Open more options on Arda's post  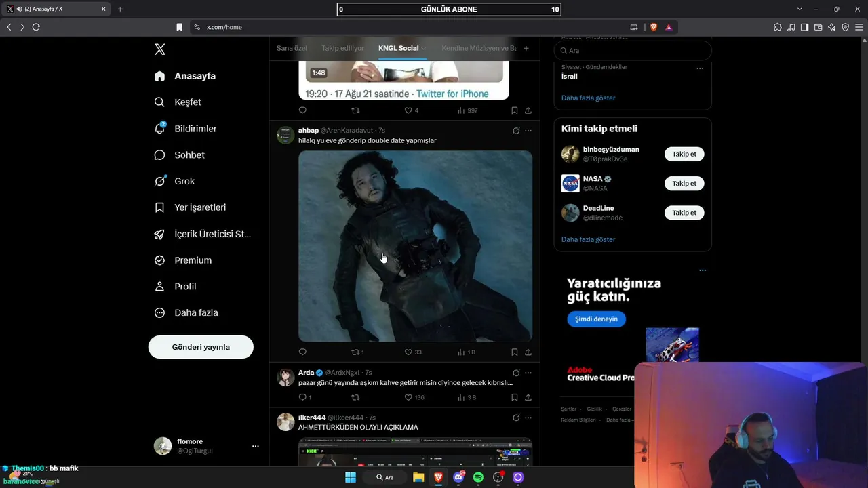pyautogui.click(x=528, y=373)
